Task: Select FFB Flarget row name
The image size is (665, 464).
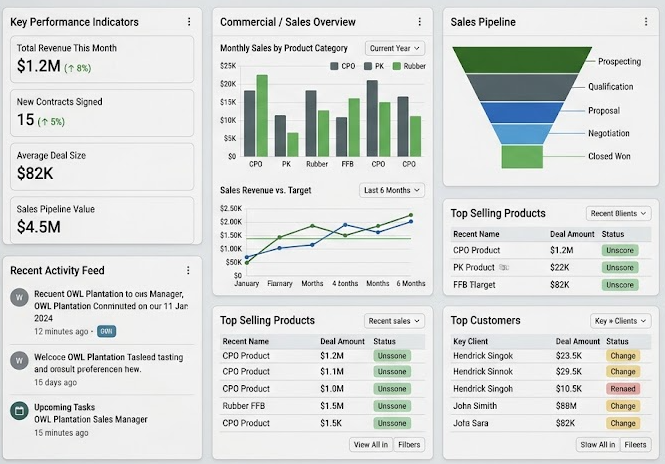Action: pyautogui.click(x=474, y=285)
